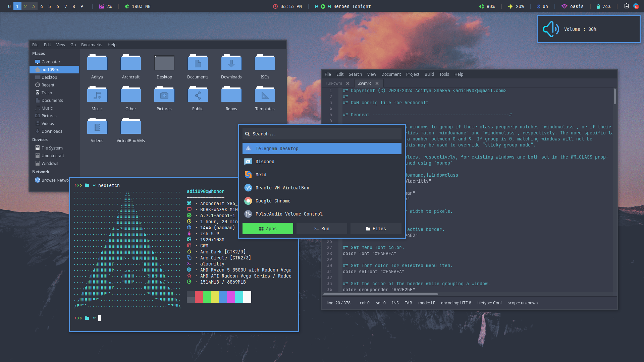The height and width of the screenshot is (362, 644).
Task: Switch to workspace 4
Action: (x=42, y=6)
